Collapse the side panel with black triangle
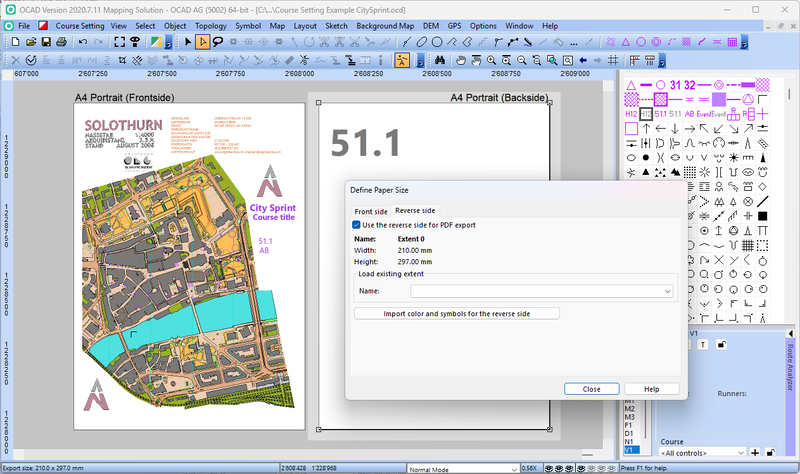 [790, 333]
